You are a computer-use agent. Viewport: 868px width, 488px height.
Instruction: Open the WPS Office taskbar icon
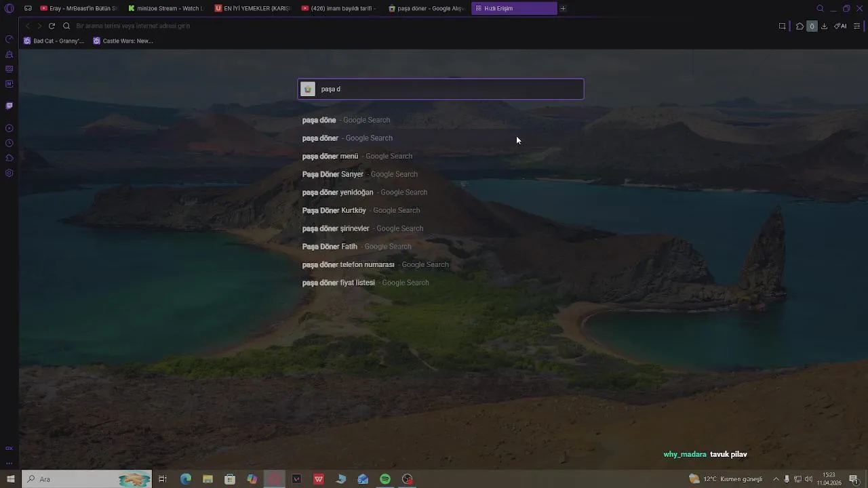point(319,479)
